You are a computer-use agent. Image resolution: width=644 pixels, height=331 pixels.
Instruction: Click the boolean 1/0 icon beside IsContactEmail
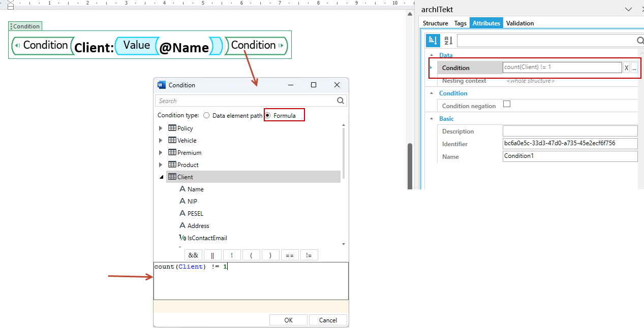(182, 238)
